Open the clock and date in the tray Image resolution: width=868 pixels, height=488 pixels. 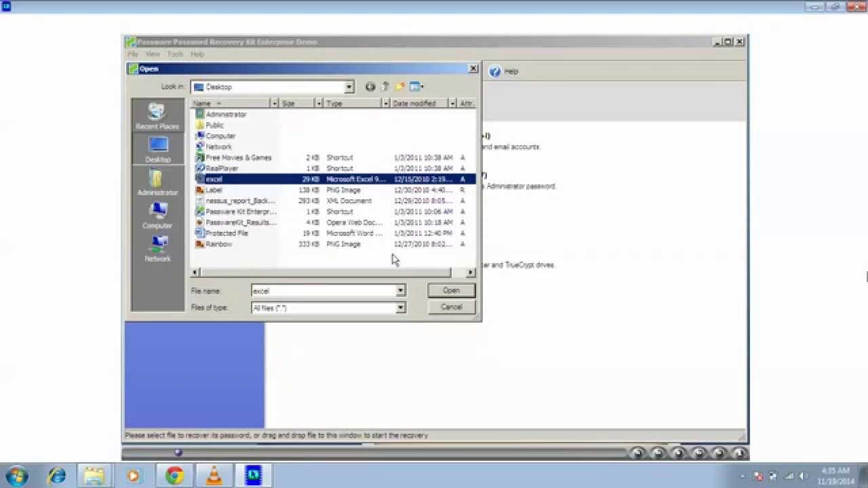pos(835,476)
